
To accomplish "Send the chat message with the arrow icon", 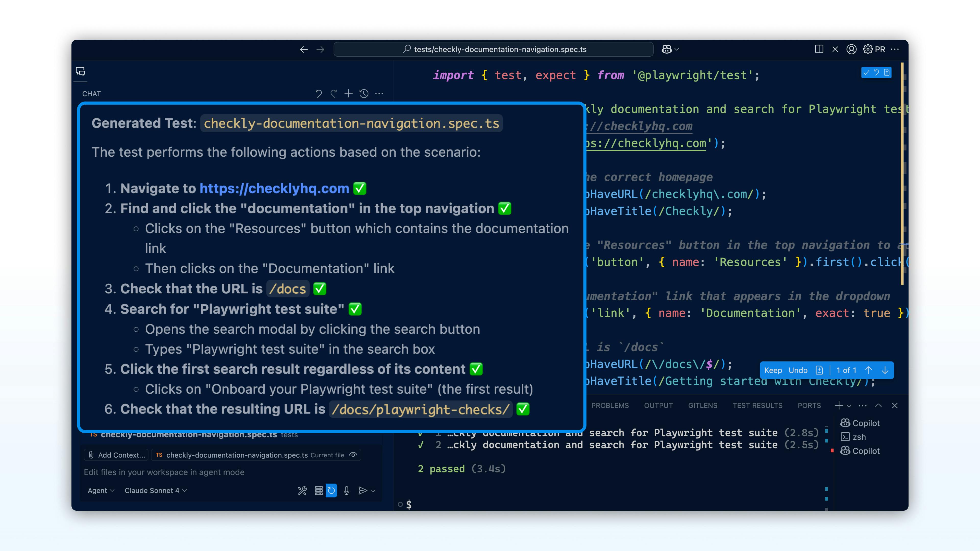I will tap(363, 491).
